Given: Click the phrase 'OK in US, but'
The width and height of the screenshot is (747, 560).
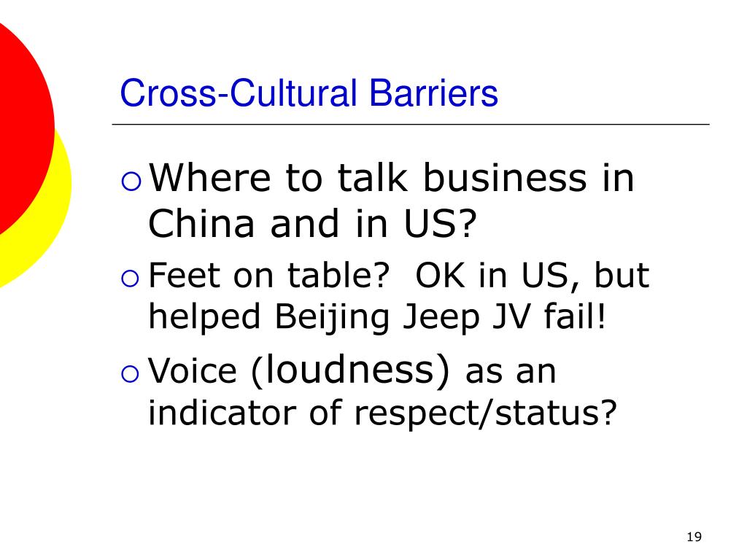Looking at the screenshot, I should [532, 275].
